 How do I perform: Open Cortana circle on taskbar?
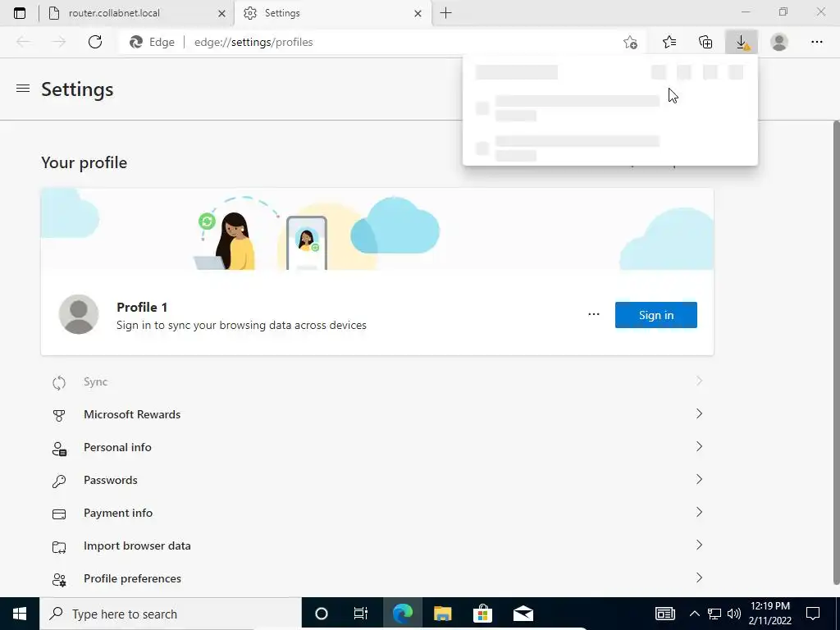(321, 614)
